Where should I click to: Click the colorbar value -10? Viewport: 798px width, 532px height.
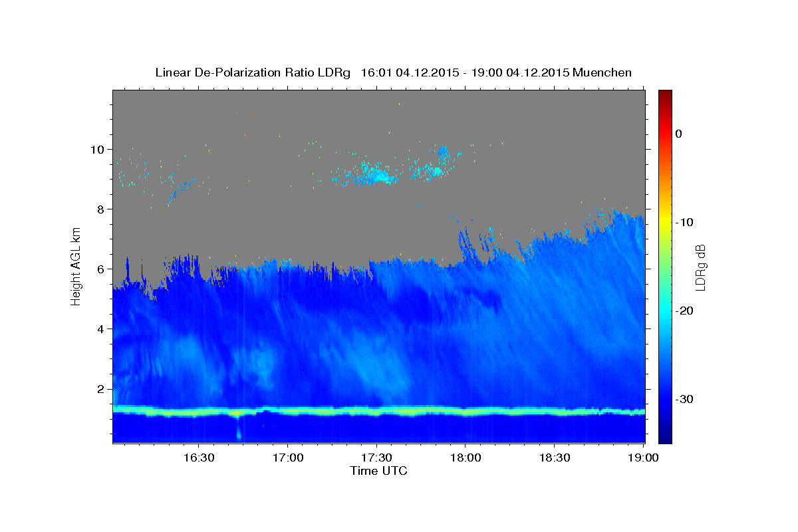click(685, 222)
